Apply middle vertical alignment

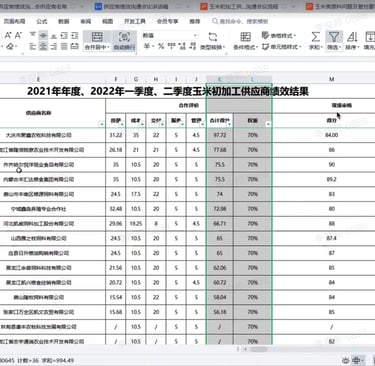pos(43,35)
